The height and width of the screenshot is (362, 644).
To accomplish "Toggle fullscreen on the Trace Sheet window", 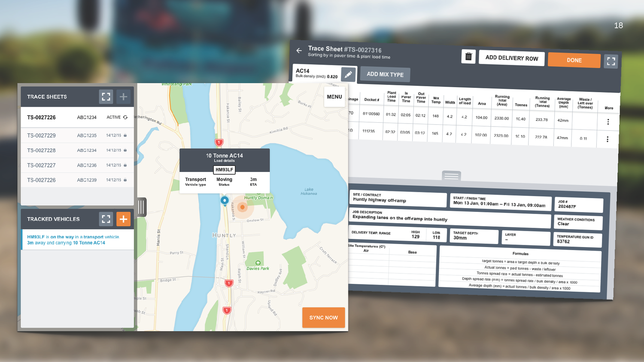I will [611, 61].
